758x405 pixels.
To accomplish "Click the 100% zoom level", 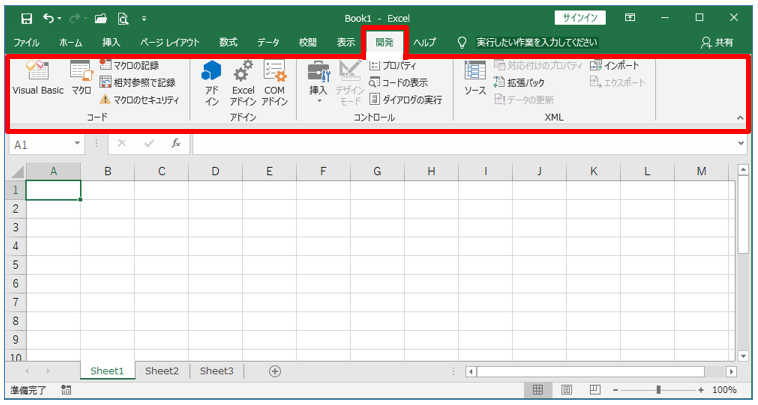I will 724,390.
